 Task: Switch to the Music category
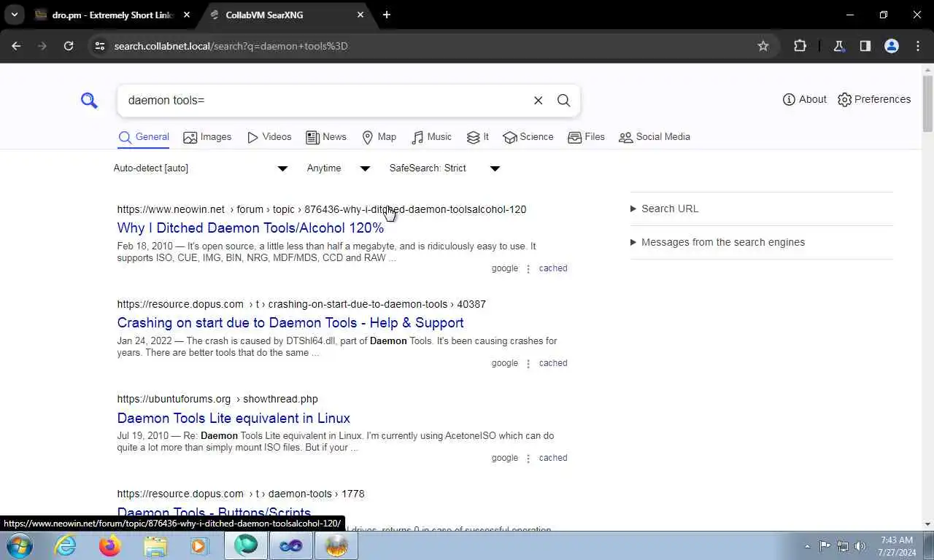click(x=432, y=137)
